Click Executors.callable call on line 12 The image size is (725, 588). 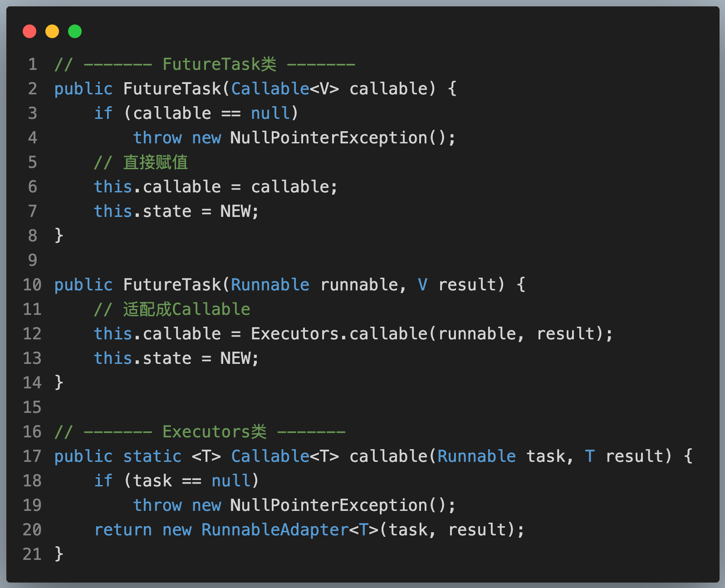(x=339, y=334)
